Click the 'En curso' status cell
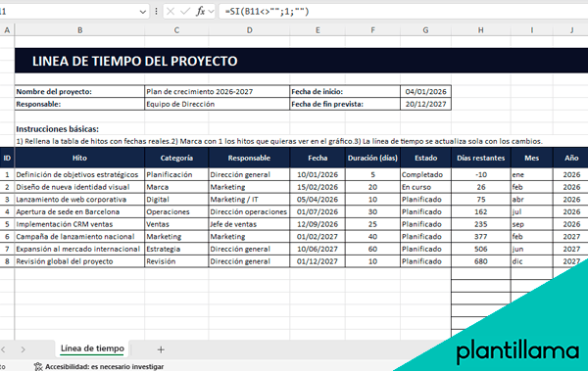 (425, 187)
